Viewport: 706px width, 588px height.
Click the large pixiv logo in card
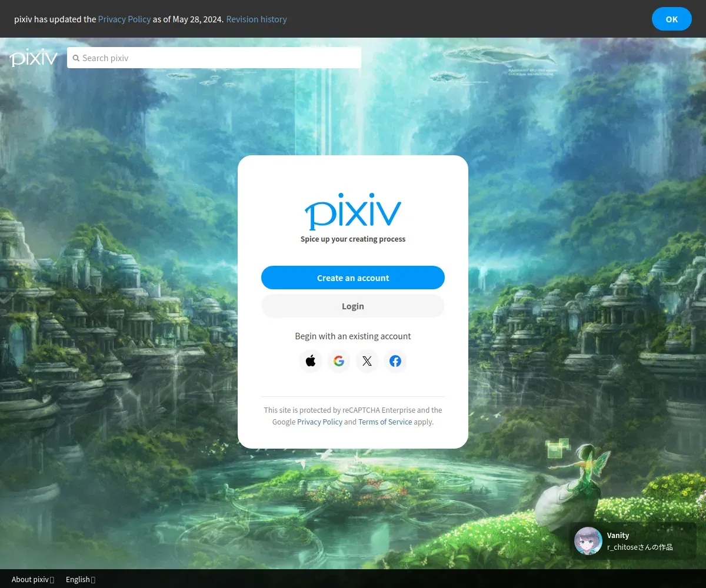[353, 211]
